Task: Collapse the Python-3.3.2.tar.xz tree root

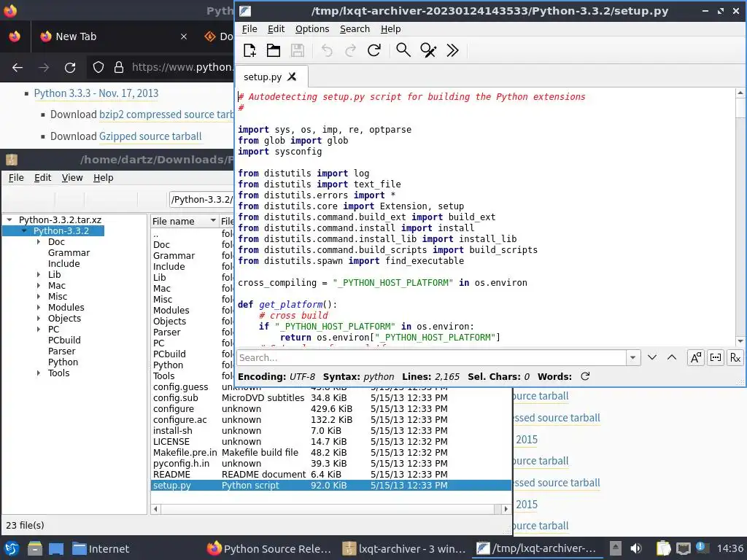Action: point(9,220)
